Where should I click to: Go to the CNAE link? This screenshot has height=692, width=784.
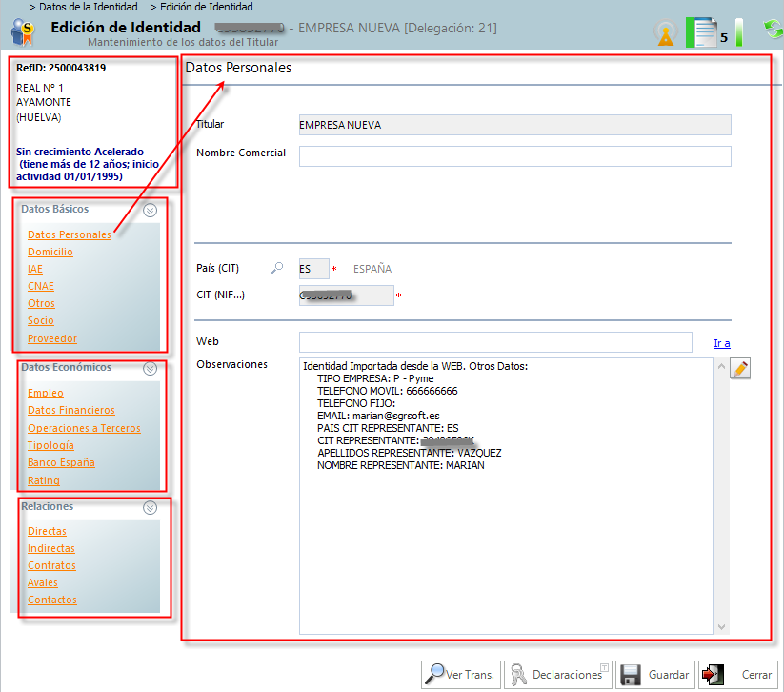(41, 286)
